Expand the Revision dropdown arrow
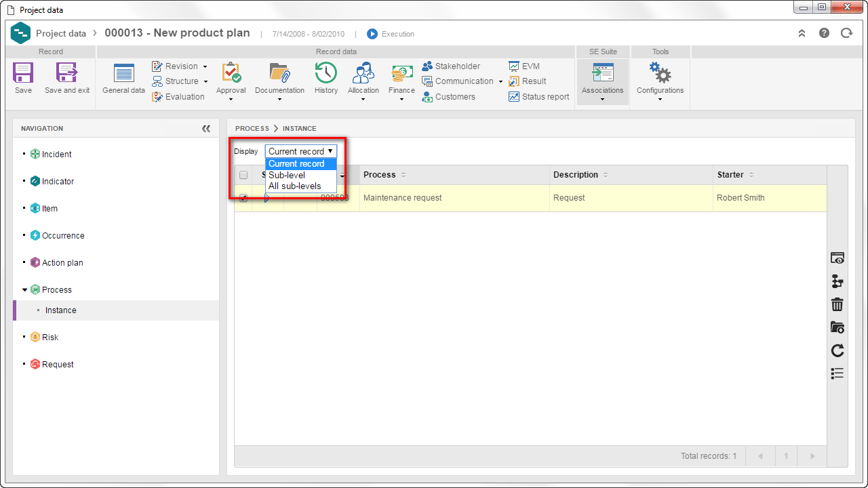Viewport: 868px width, 488px height. (205, 67)
